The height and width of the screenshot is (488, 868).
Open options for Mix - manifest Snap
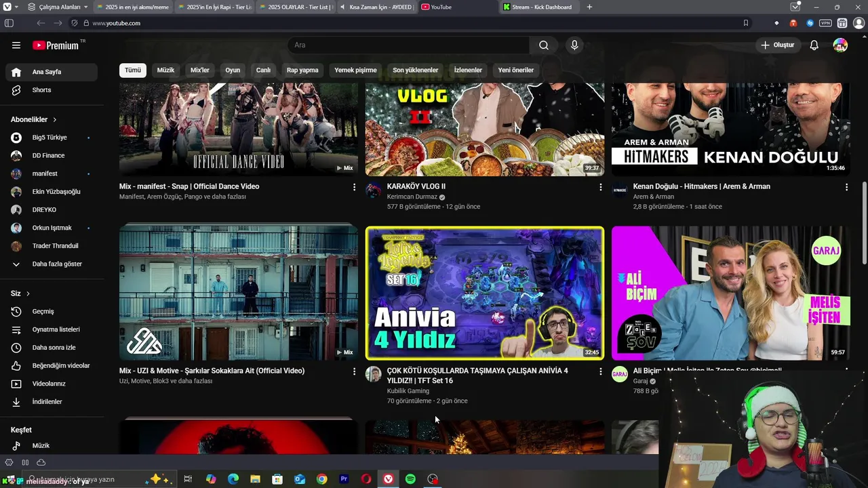[354, 187]
